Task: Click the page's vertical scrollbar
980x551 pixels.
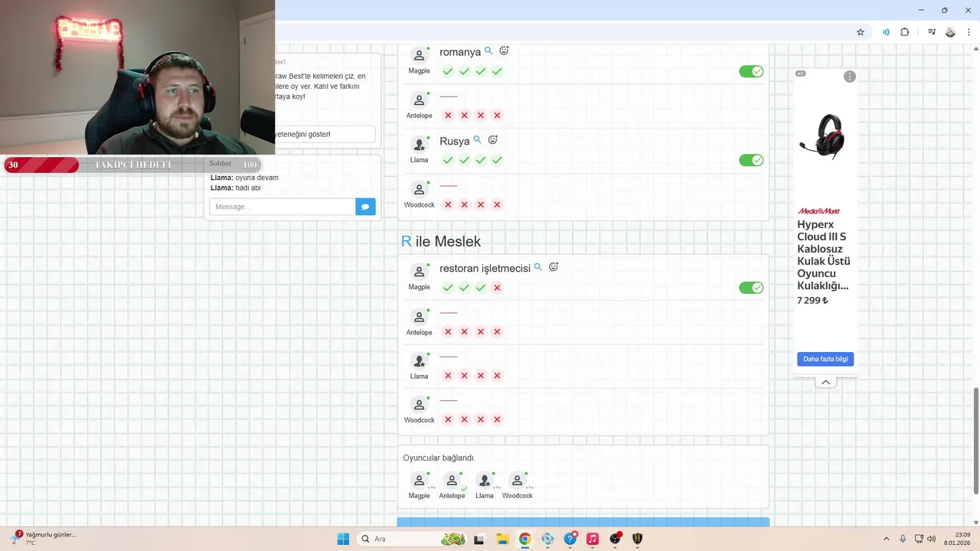Action: (x=975, y=440)
